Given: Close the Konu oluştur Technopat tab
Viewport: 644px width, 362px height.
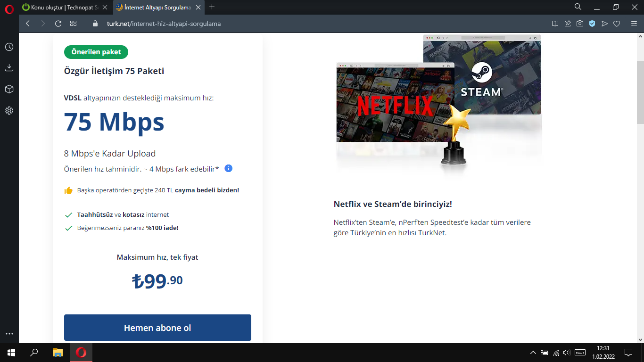Looking at the screenshot, I should [x=105, y=7].
